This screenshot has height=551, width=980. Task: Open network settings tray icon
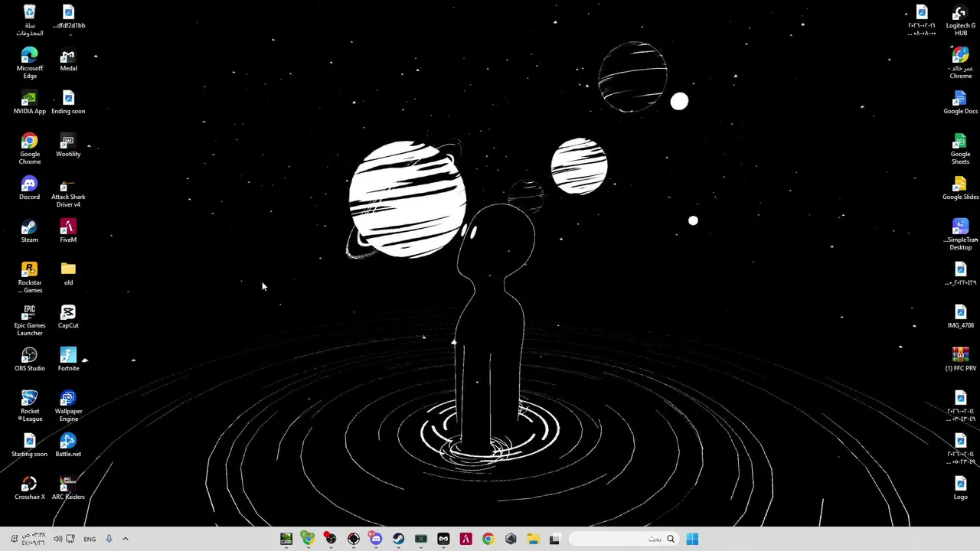(70, 539)
